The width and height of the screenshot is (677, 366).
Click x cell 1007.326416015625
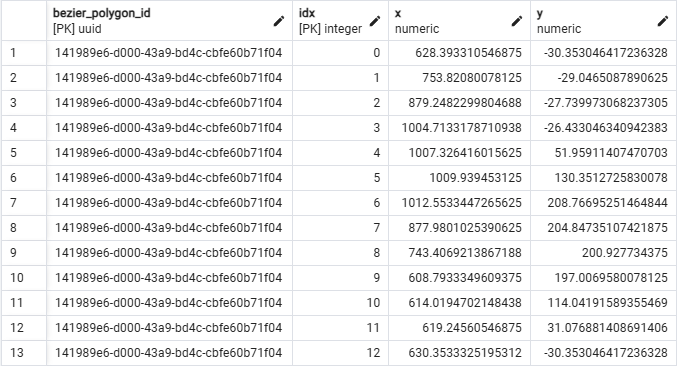pos(459,153)
